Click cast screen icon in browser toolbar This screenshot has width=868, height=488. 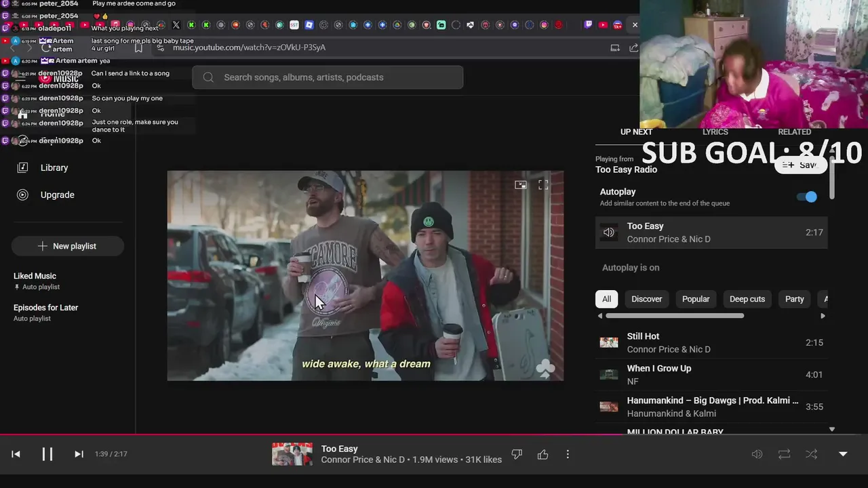click(615, 47)
